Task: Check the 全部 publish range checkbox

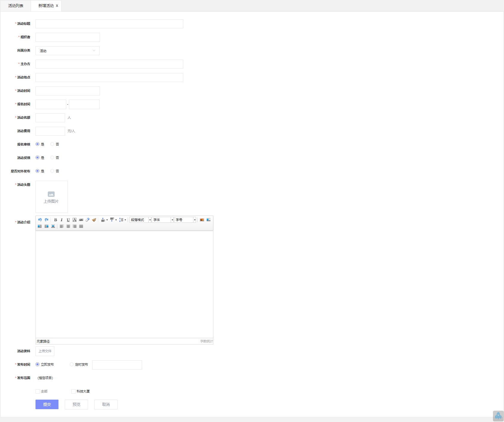Action: click(38, 391)
